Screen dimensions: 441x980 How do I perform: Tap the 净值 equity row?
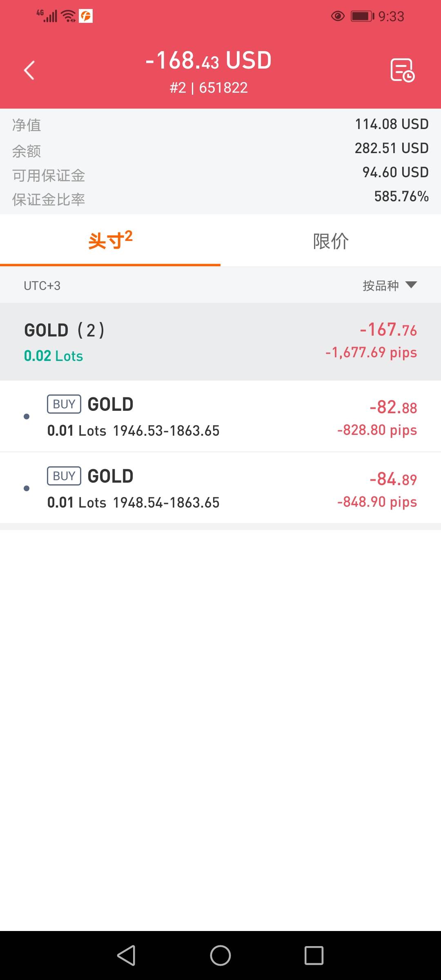(x=220, y=125)
